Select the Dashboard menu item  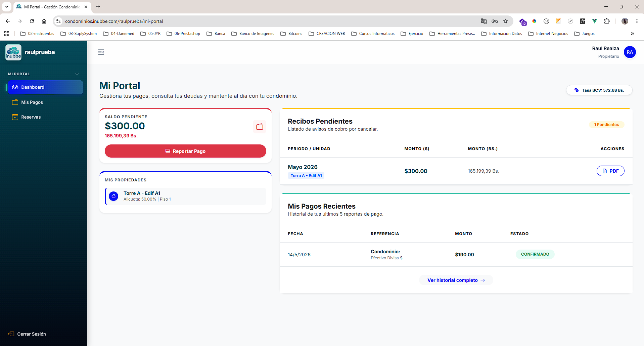(45, 87)
